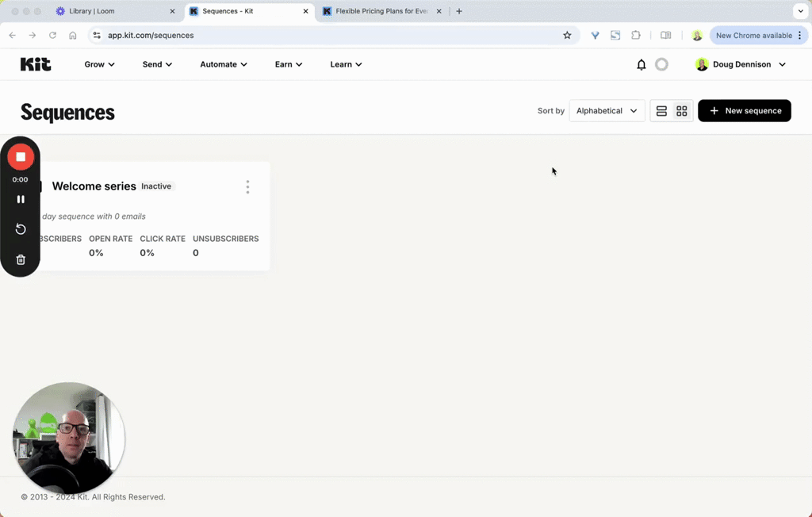Switch to the Library Loom tab
The width and height of the screenshot is (812, 517).
coord(111,11)
